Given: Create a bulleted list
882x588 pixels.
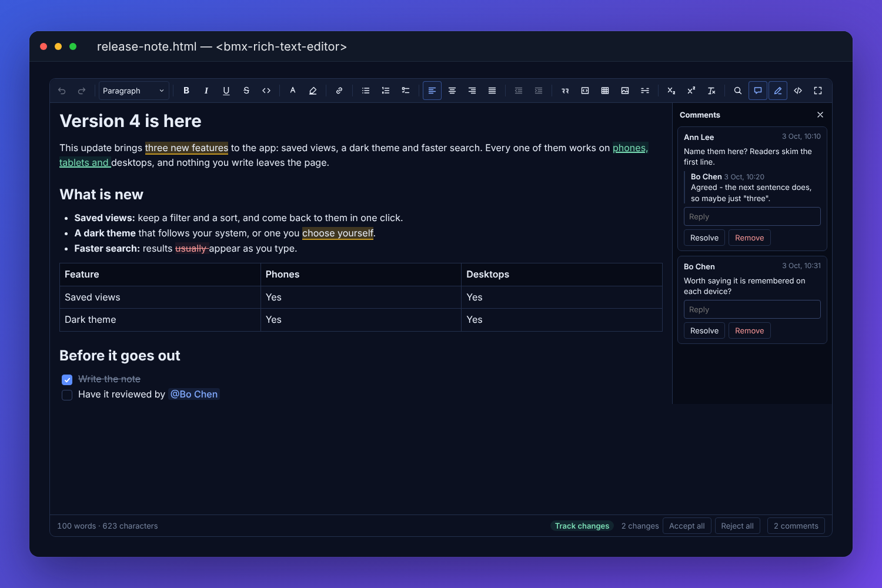Looking at the screenshot, I should coord(366,91).
